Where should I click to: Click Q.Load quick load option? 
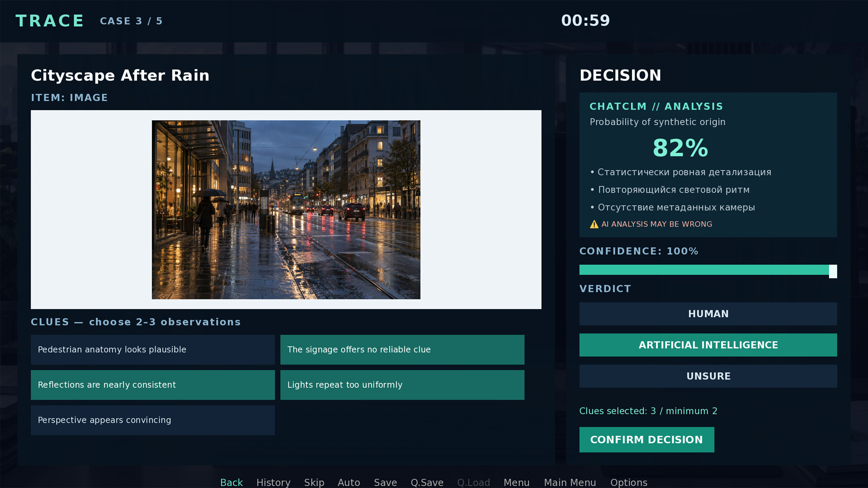pos(474,482)
